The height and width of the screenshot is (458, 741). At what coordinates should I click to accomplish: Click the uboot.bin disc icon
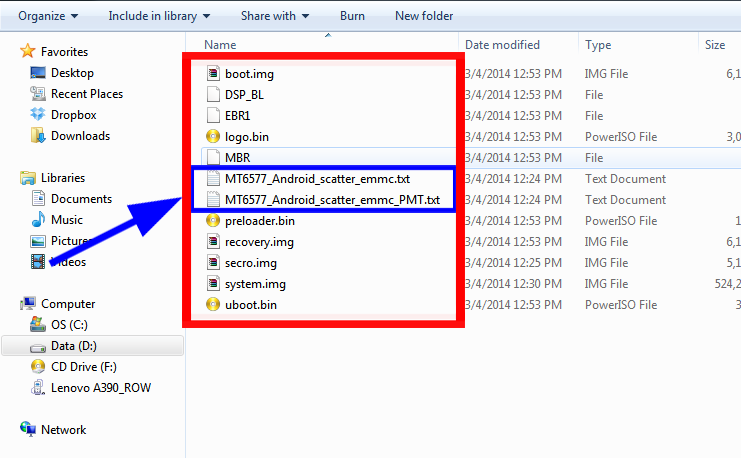tap(213, 304)
